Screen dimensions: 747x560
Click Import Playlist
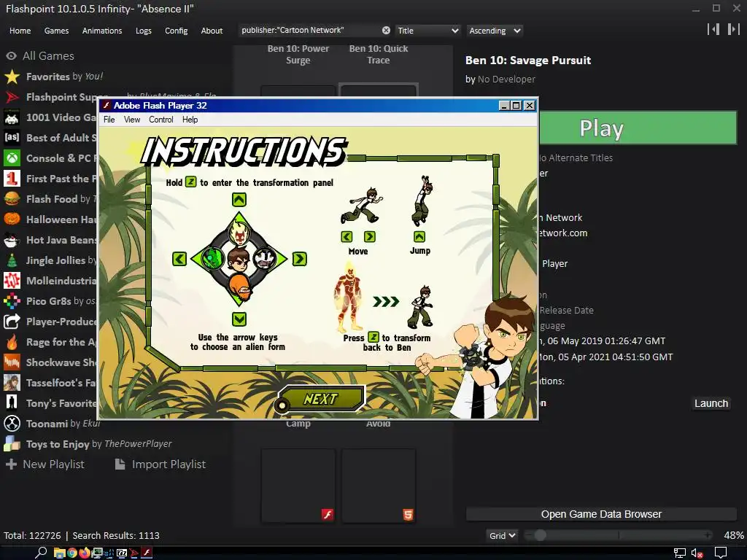coord(160,464)
